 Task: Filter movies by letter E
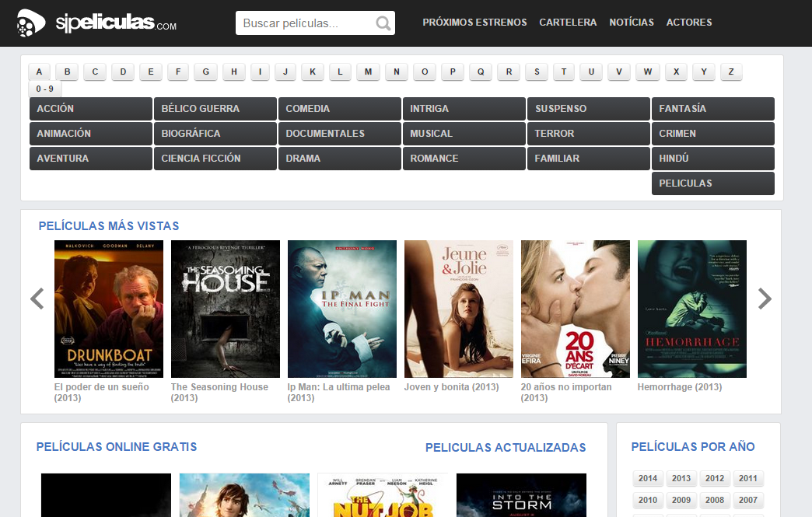pyautogui.click(x=151, y=72)
